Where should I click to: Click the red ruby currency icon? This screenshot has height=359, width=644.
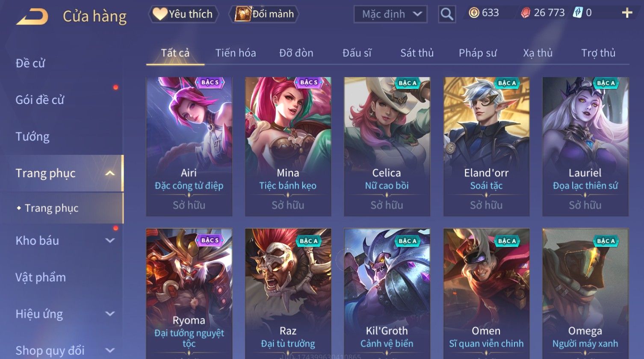[x=526, y=13]
